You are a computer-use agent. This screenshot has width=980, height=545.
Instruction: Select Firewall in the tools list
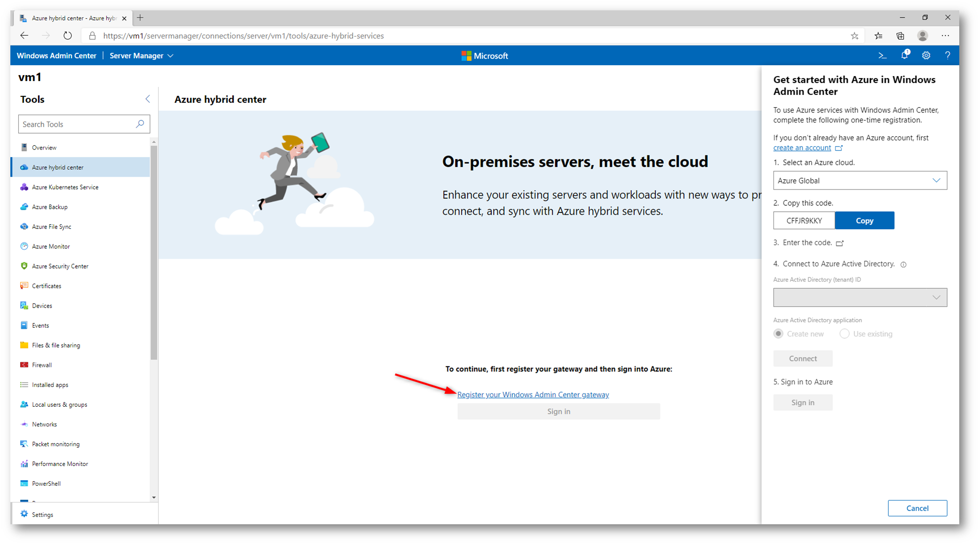81,364
